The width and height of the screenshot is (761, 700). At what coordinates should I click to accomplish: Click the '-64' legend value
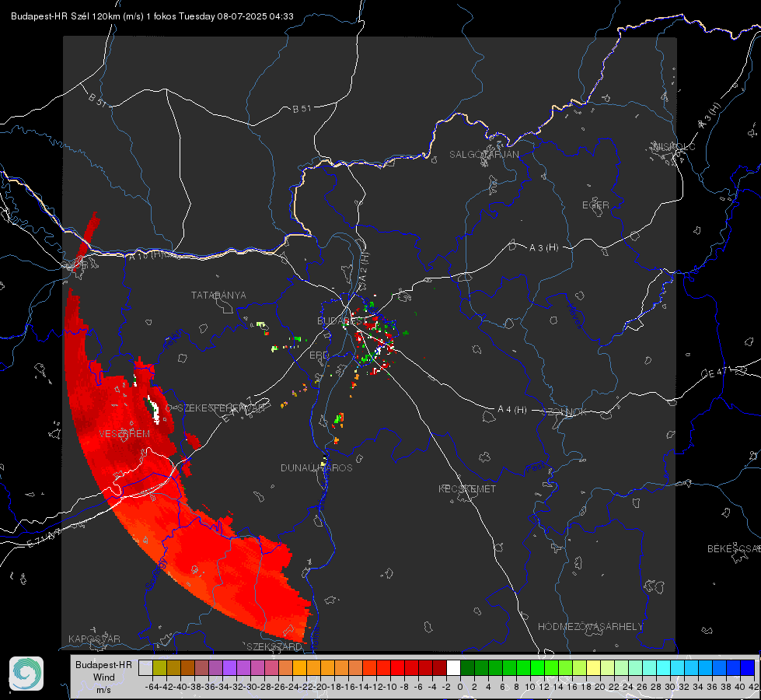point(152,687)
